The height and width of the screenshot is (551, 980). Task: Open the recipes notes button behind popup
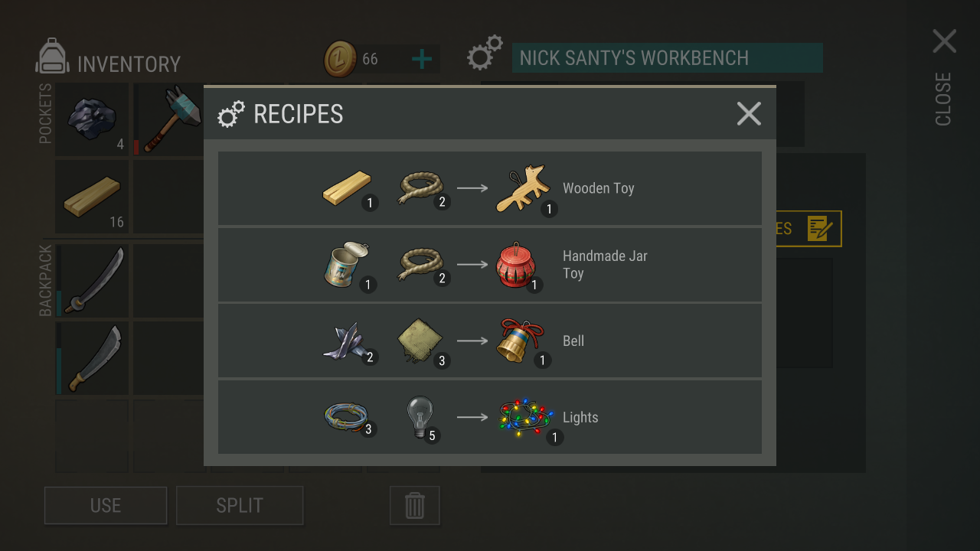(x=808, y=229)
